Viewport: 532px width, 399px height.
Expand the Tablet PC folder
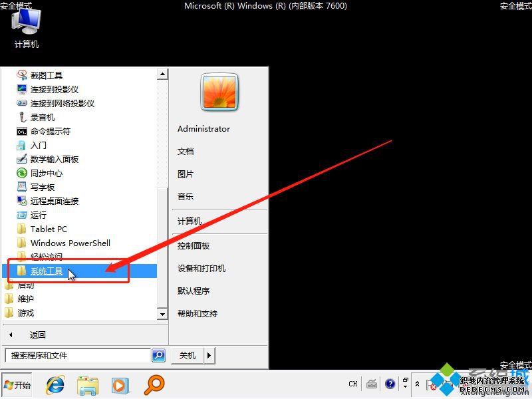(x=49, y=229)
